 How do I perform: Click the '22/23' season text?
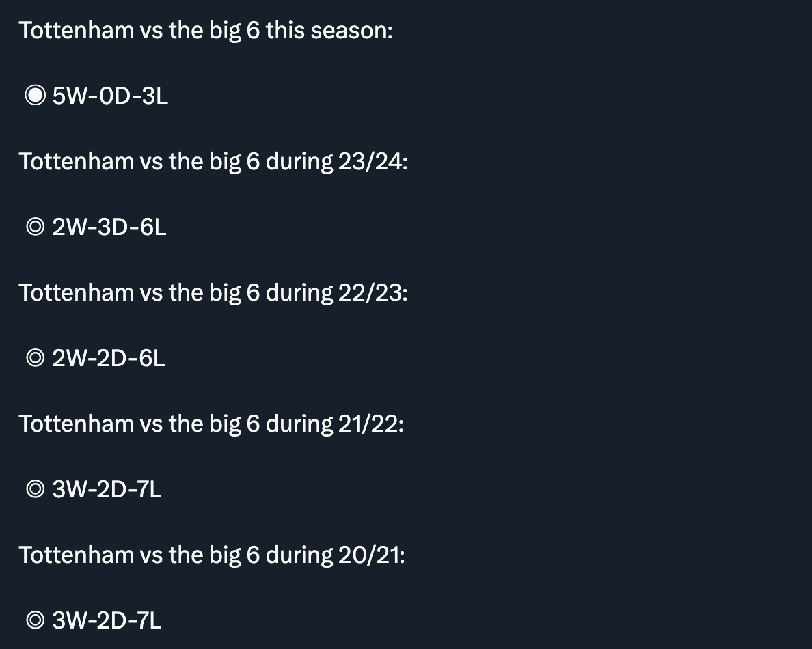(370, 293)
